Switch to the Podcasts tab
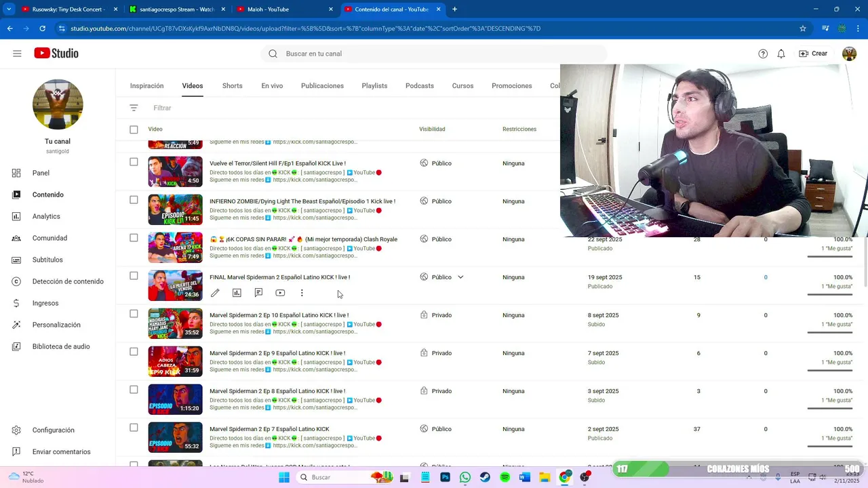The width and height of the screenshot is (868, 488). [x=419, y=86]
